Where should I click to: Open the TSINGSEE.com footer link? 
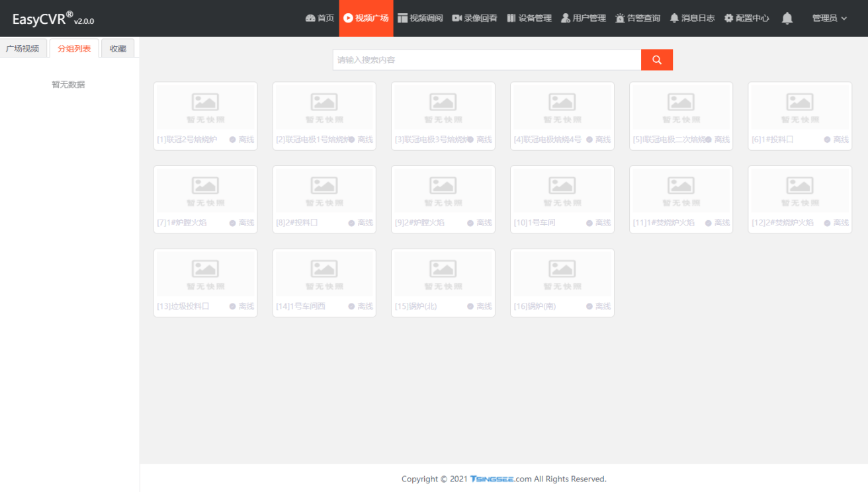501,479
